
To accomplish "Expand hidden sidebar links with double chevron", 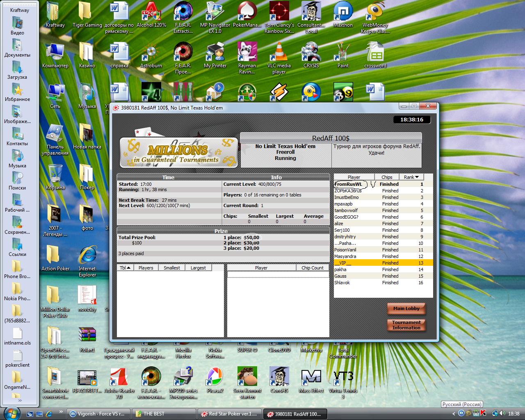I will (20, 400).
